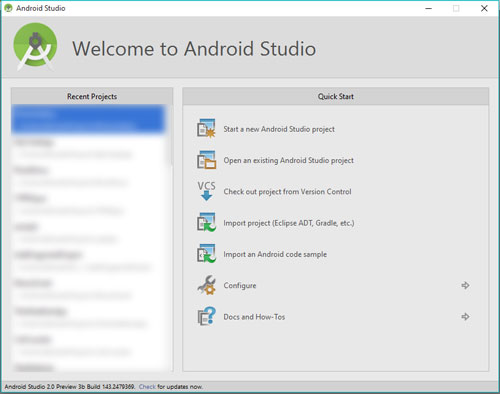
Task: Follow the Check for updates link
Action: (x=147, y=387)
